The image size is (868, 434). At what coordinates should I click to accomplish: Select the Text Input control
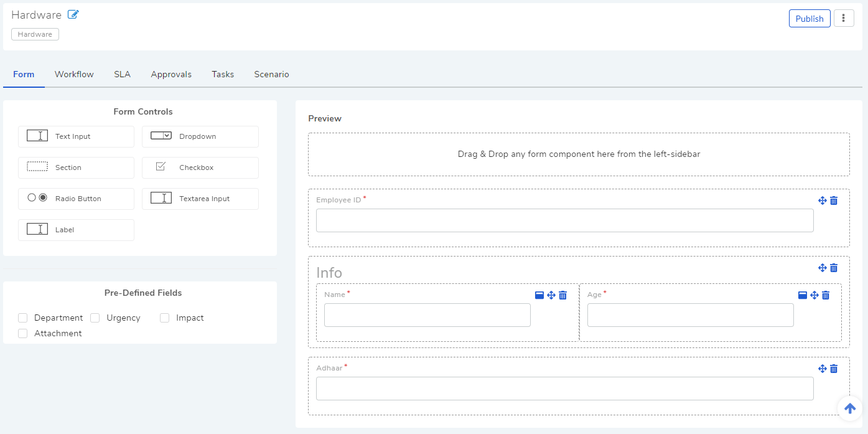[x=76, y=136]
